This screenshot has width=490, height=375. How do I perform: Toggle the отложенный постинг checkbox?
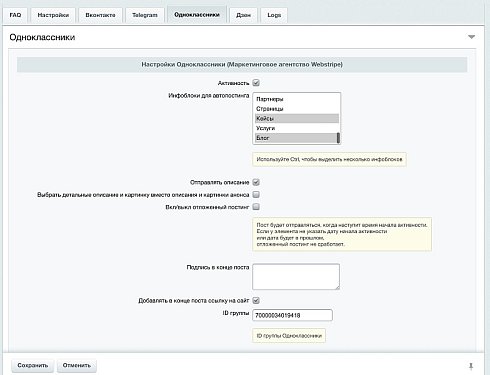pyautogui.click(x=256, y=207)
